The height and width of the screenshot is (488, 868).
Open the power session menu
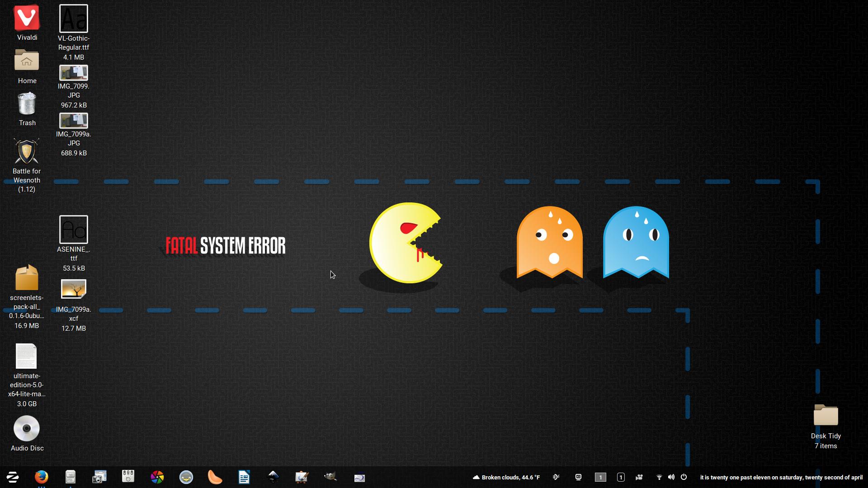tap(684, 477)
